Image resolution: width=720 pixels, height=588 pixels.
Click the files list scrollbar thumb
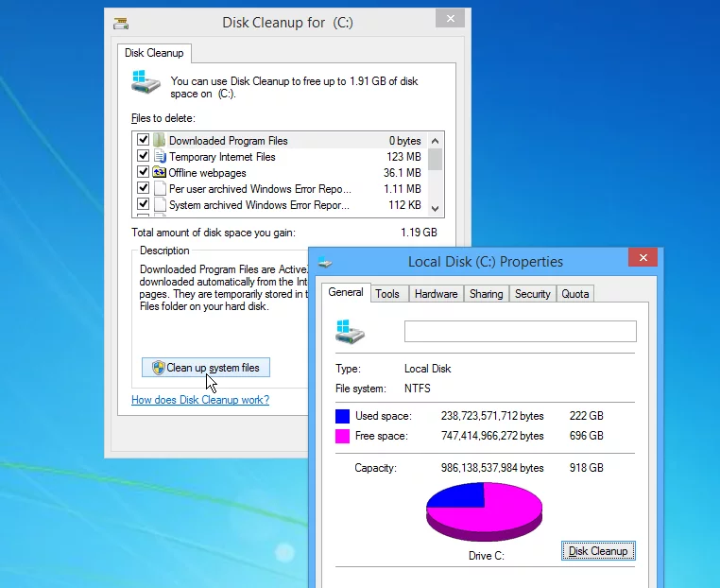[x=436, y=159]
